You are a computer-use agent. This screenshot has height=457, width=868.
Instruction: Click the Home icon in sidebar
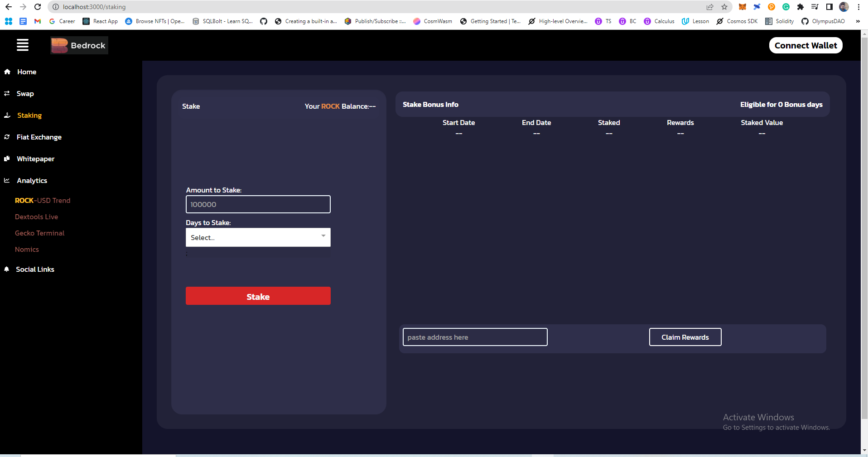[x=7, y=72]
